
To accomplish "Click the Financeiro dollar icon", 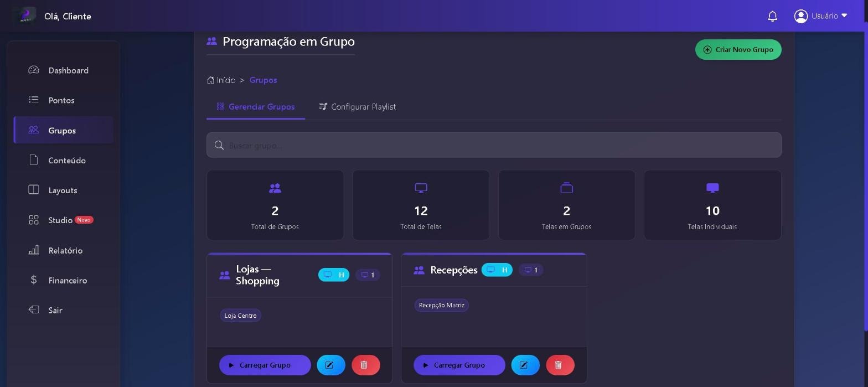I will (x=34, y=280).
